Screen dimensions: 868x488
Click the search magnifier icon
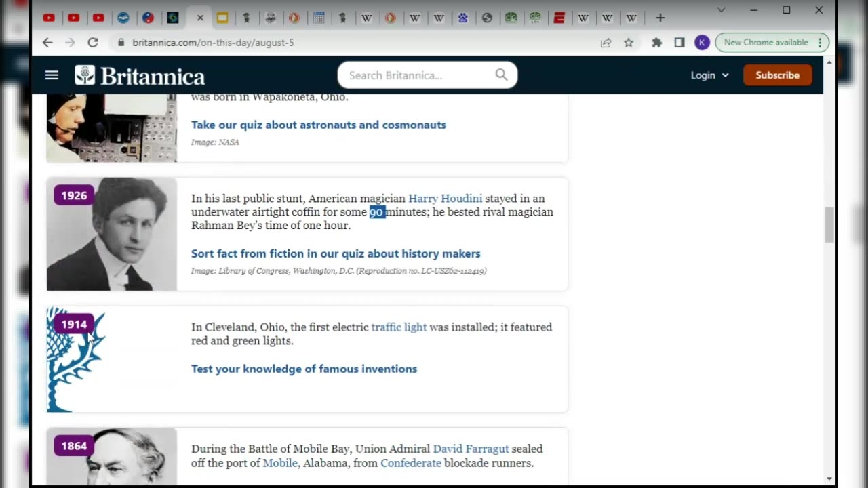(501, 75)
